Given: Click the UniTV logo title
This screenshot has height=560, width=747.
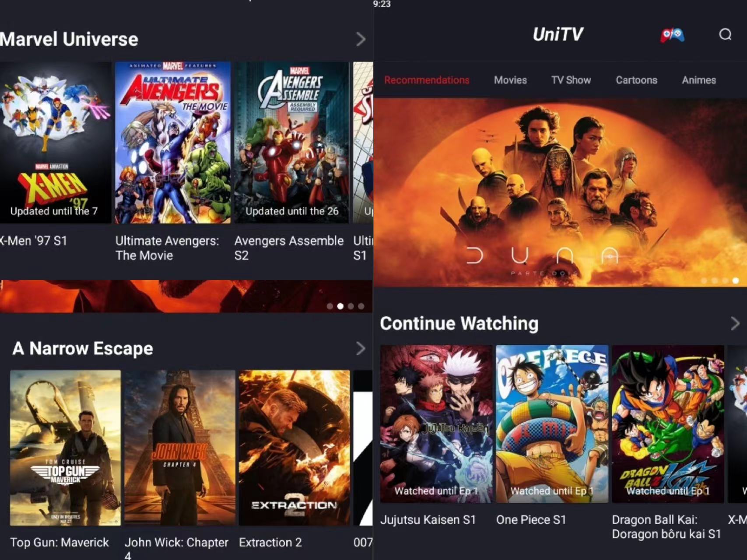Looking at the screenshot, I should coord(558,35).
